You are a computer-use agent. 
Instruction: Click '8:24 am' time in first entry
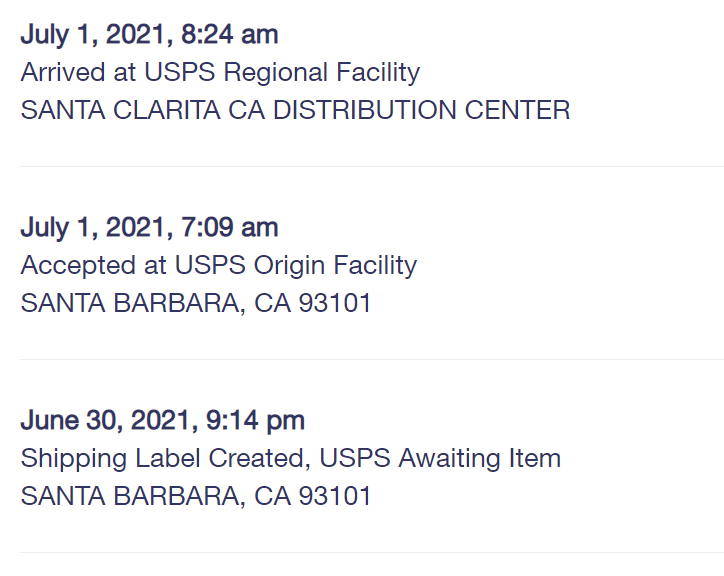(229, 35)
